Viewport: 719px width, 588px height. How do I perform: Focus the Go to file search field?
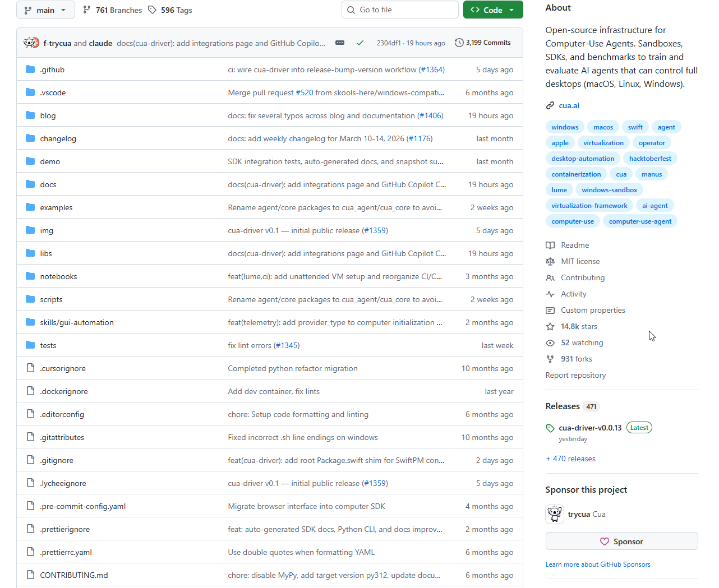[x=400, y=10]
